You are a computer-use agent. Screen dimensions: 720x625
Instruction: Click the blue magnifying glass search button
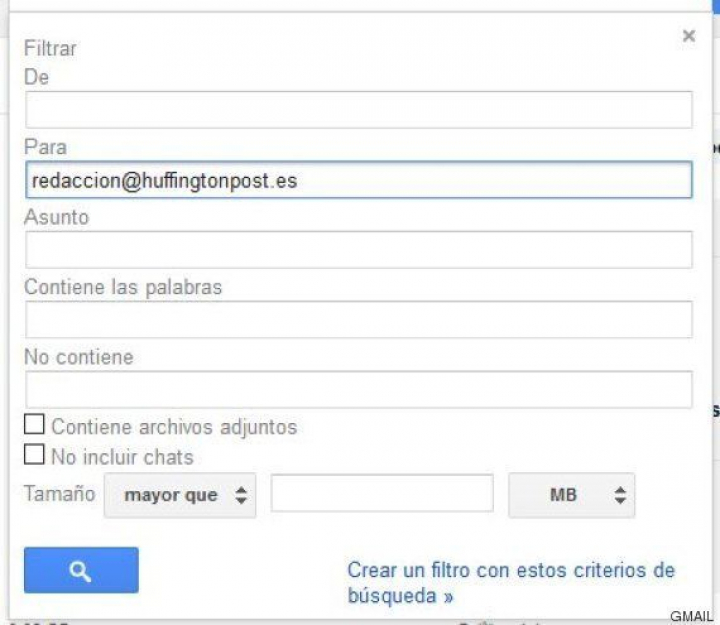[81, 570]
